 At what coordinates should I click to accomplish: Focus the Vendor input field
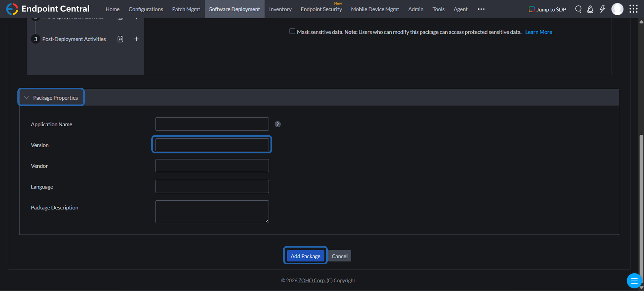click(x=212, y=166)
